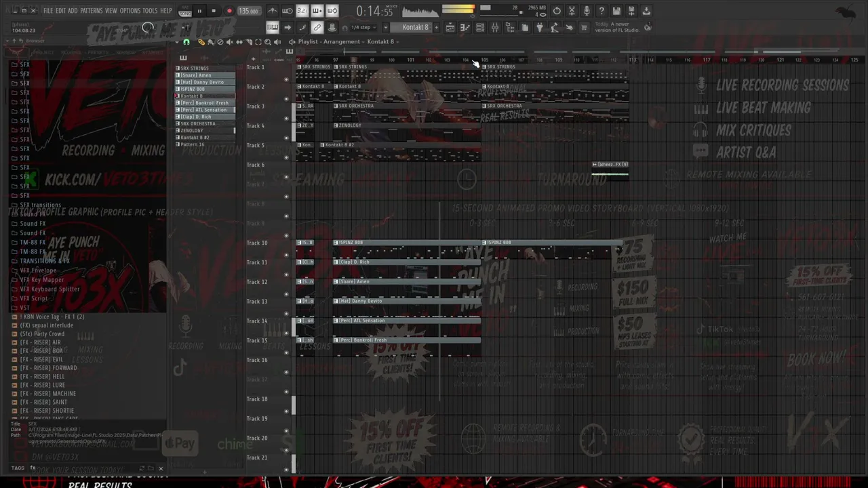This screenshot has height=488, width=868.
Task: Click the red record button
Action: pyautogui.click(x=229, y=11)
